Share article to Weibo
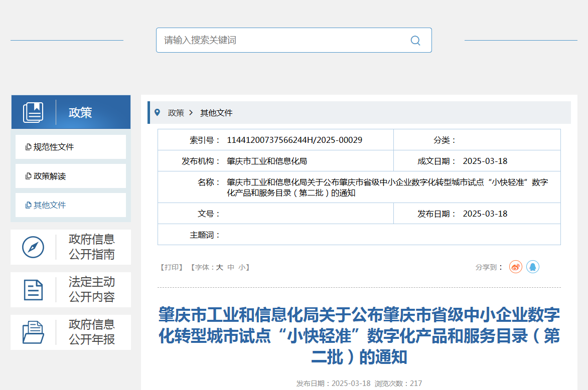 [516, 267]
